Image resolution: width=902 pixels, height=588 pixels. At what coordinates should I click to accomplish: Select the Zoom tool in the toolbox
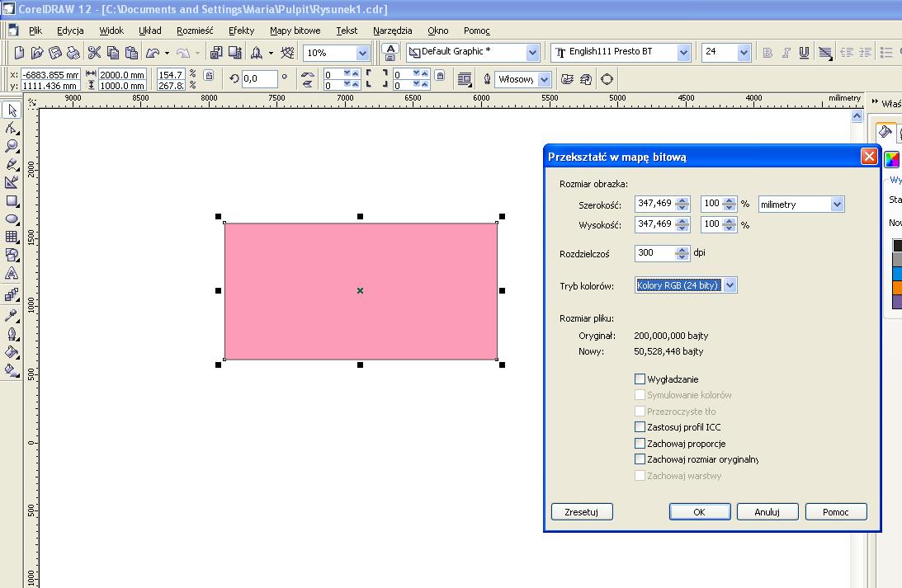point(12,146)
